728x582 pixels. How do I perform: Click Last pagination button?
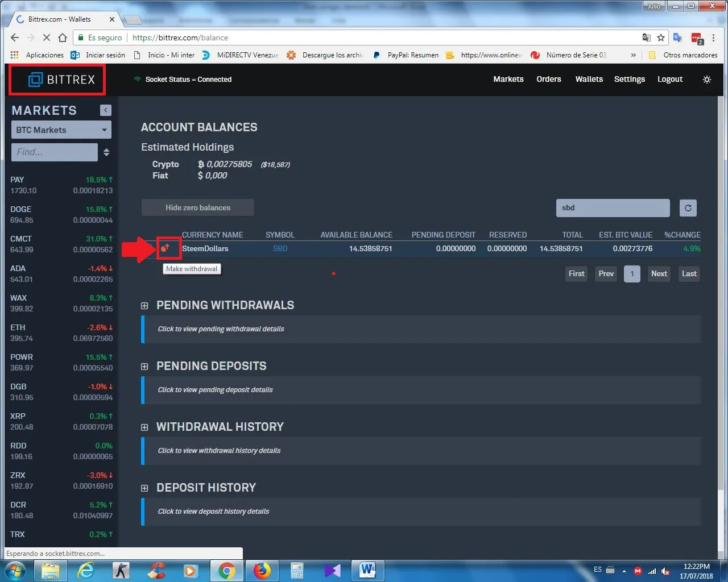coord(689,274)
